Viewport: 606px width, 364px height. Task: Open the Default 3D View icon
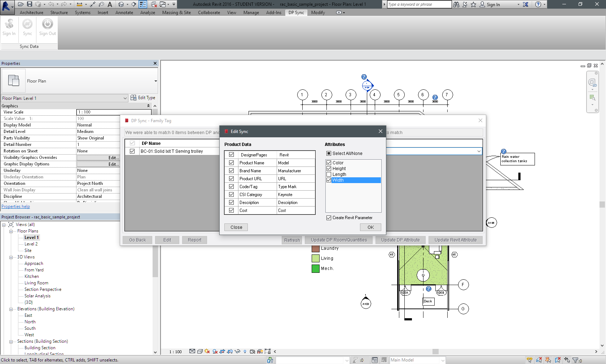pos(121,4)
